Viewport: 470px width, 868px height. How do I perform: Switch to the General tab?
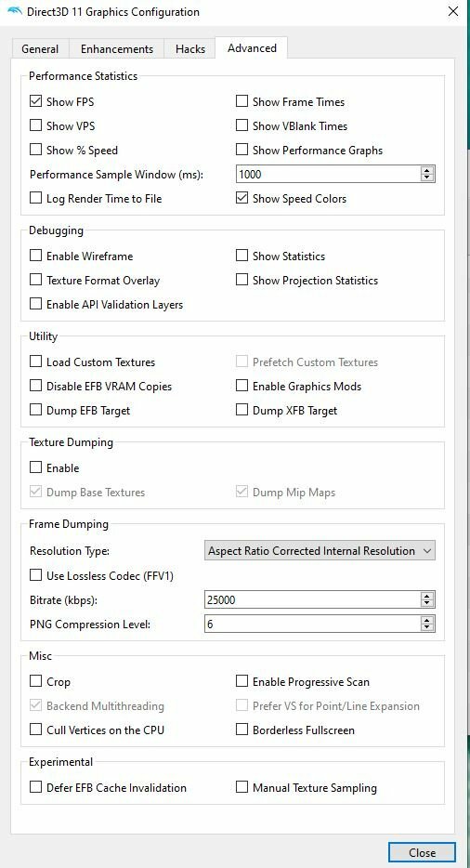(x=40, y=48)
